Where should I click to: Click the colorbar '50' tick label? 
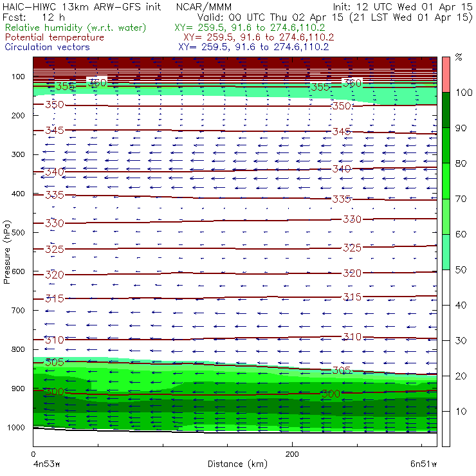[x=461, y=270]
